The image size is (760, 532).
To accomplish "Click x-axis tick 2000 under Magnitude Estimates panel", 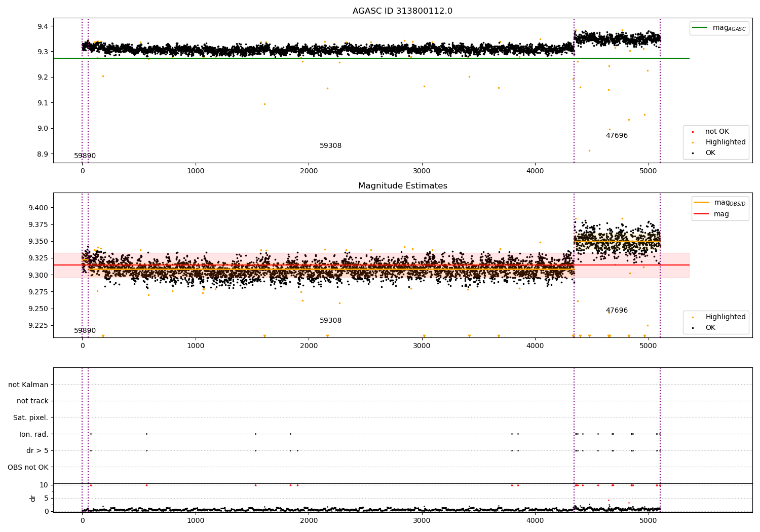I will coord(309,346).
